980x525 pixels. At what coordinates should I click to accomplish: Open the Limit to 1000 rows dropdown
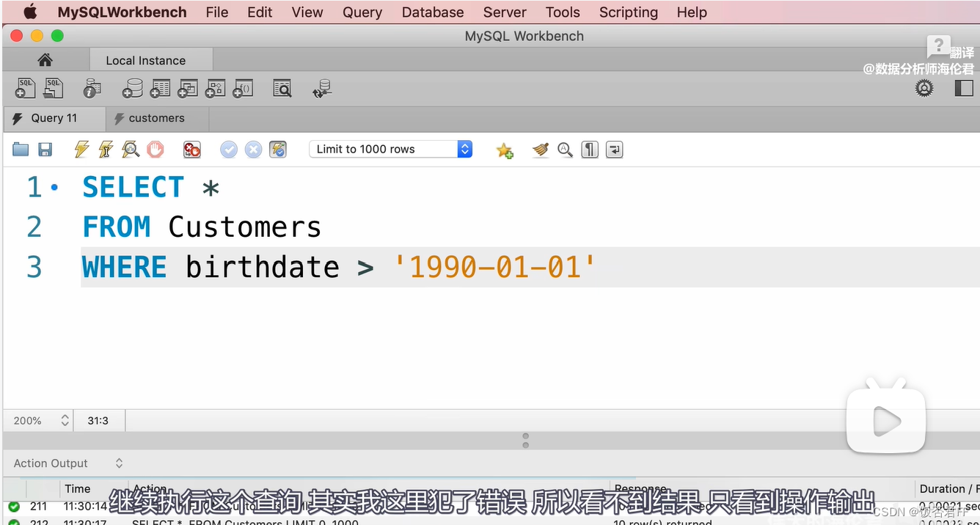[391, 149]
